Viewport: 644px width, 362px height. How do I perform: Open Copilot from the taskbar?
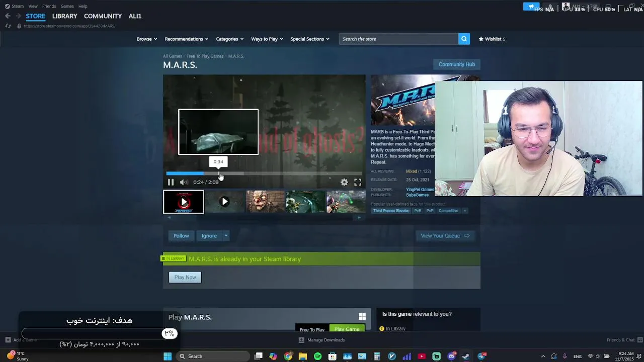point(273,356)
